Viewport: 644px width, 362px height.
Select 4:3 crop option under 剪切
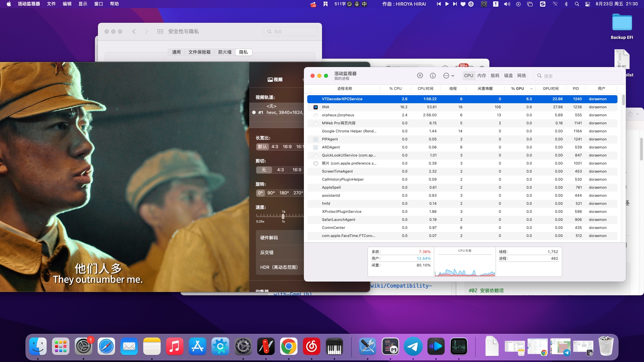280,170
